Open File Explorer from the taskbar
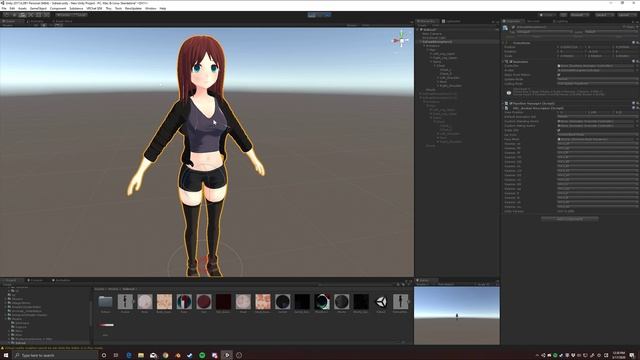The image size is (640, 360). coord(141,356)
